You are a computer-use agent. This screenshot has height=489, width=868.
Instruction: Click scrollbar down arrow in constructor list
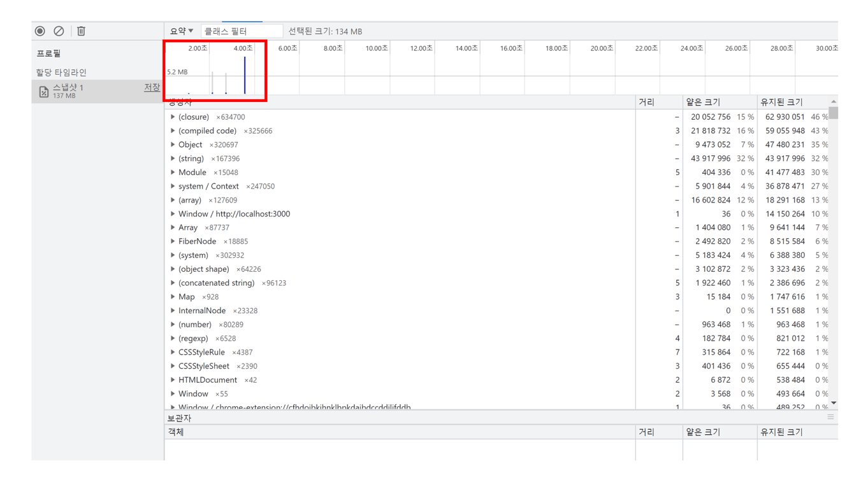tap(833, 404)
